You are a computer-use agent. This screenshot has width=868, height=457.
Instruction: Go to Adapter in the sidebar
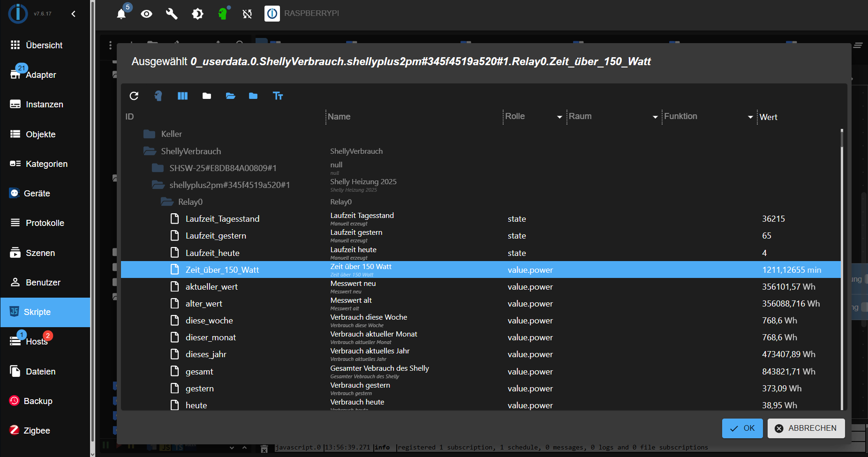[x=45, y=75]
